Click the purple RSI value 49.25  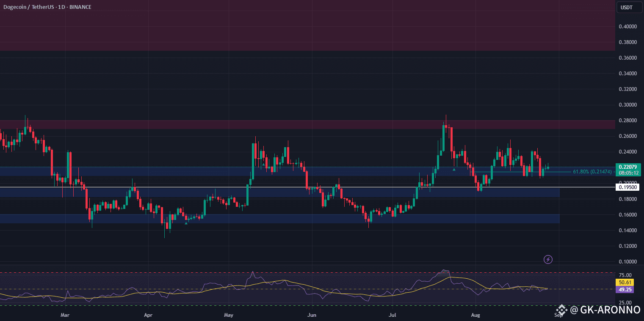625,290
